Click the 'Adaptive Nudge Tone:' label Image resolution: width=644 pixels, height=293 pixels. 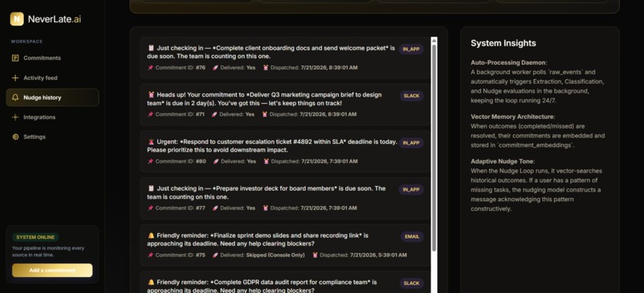[503, 161]
